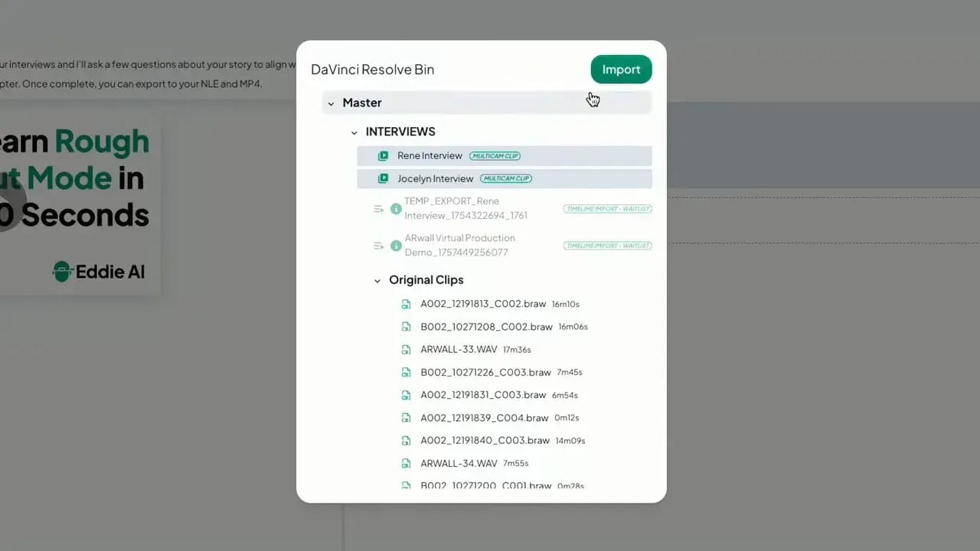Image resolution: width=980 pixels, height=551 pixels.
Task: Click the file icon for B002_10271226_C003.braw
Action: coord(407,373)
